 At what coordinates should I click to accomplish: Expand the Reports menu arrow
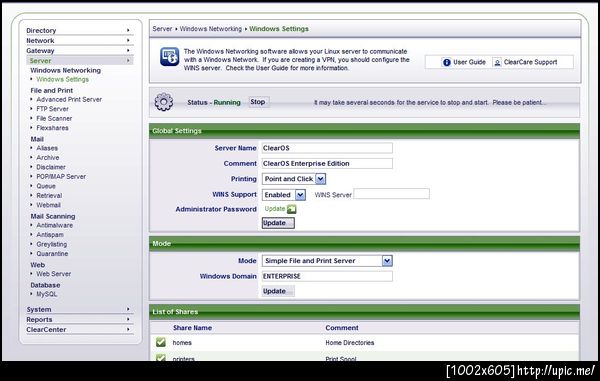pos(128,319)
